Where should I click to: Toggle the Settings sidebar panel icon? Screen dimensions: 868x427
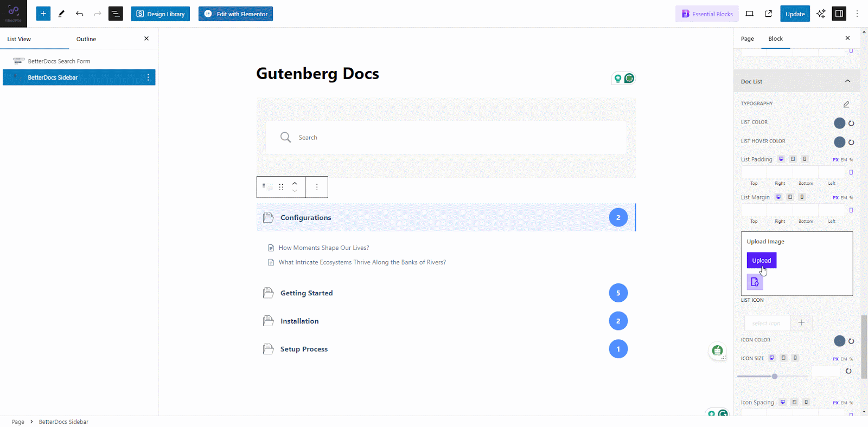(838, 13)
